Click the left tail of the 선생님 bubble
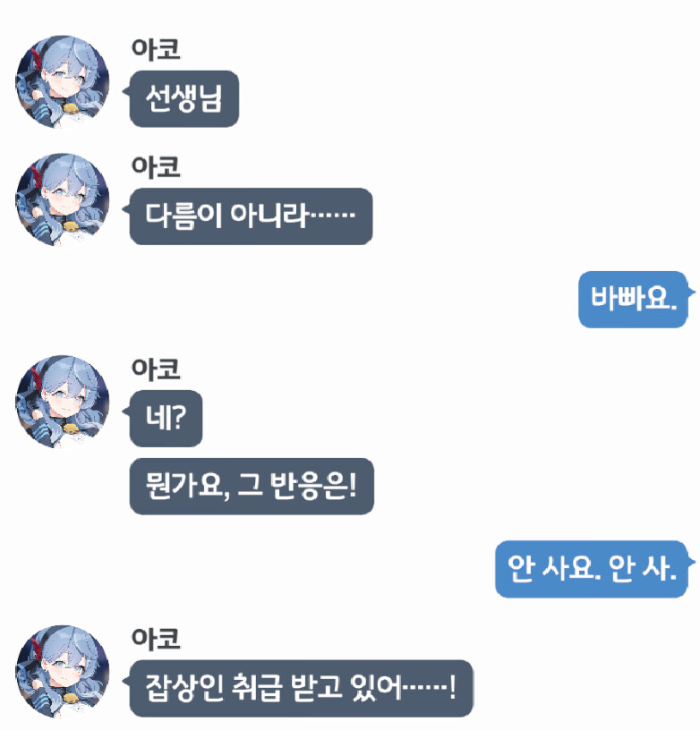This screenshot has width=700, height=730. 125,91
